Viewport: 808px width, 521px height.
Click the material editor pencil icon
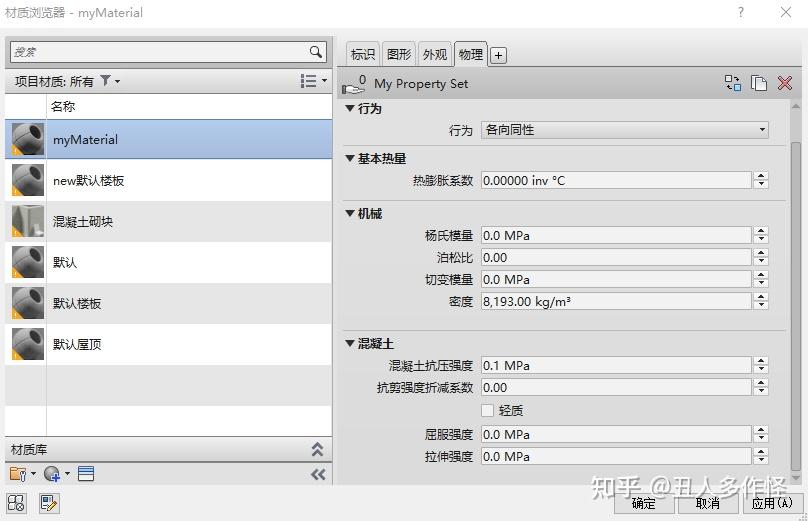49,503
